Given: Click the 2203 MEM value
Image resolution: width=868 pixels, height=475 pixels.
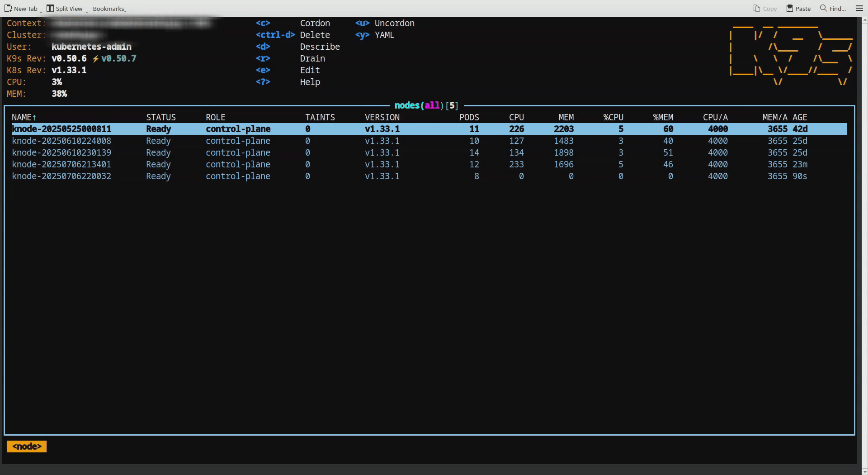Looking at the screenshot, I should (564, 129).
